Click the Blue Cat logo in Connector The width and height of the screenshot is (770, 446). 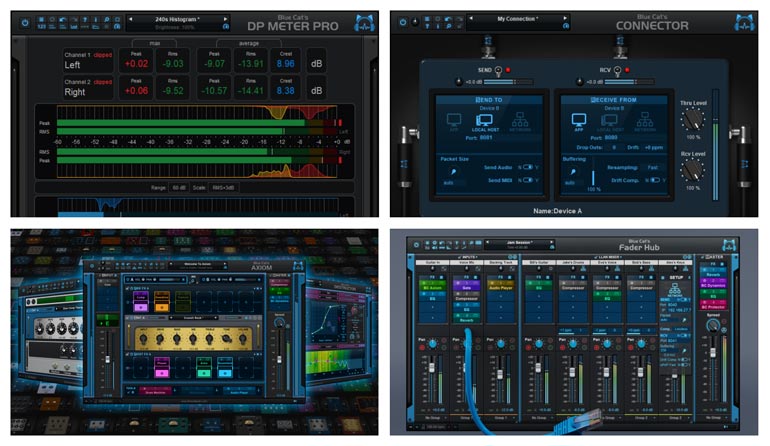pyautogui.click(x=744, y=23)
